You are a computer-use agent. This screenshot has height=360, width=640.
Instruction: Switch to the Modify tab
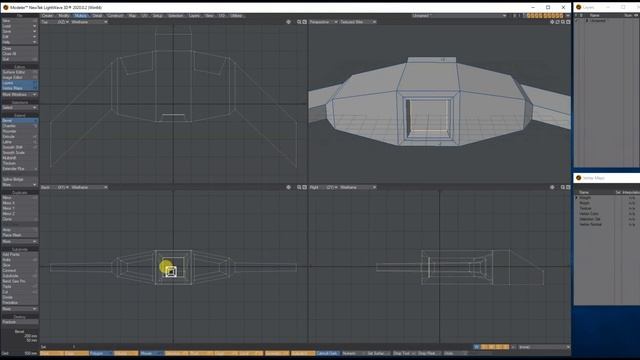coord(64,16)
